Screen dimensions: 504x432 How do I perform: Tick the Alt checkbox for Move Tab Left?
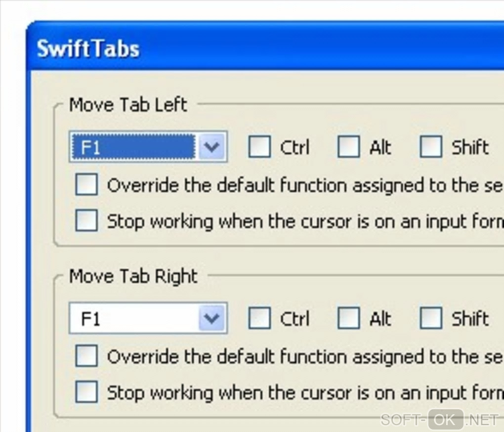[348, 147]
